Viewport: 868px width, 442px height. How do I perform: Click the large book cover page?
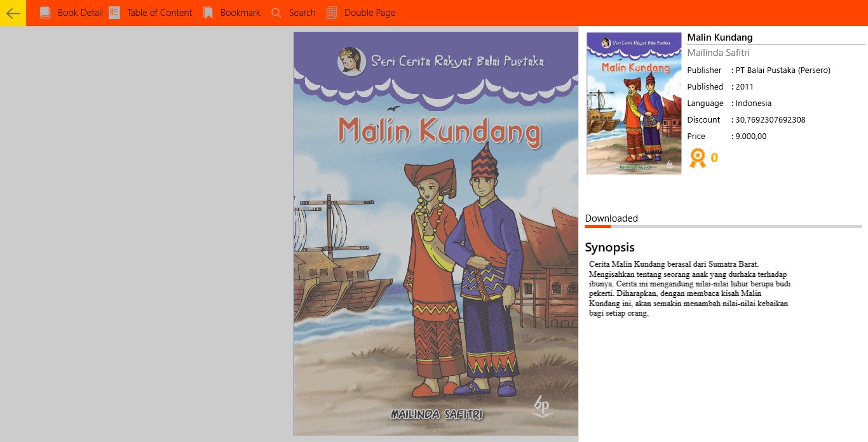pyautogui.click(x=436, y=234)
